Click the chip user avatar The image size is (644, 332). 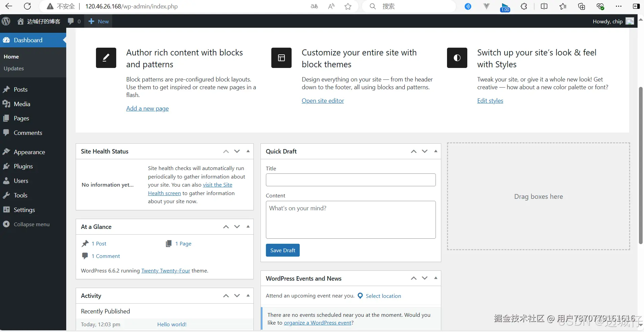[630, 21]
